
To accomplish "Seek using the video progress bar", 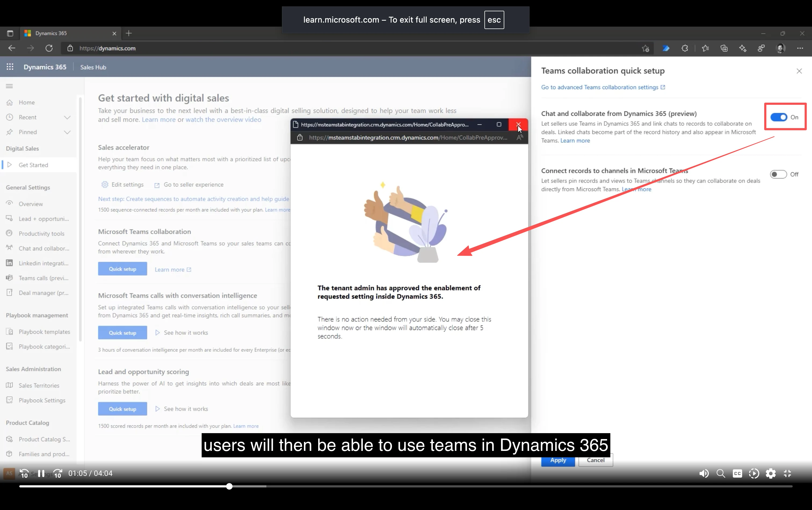I will tap(406, 486).
